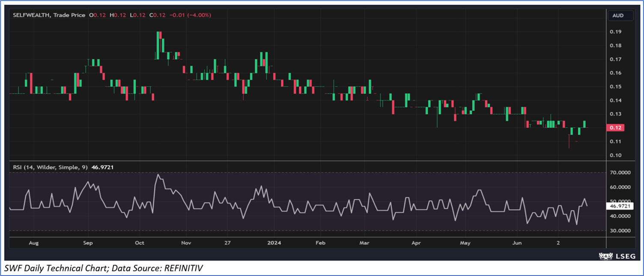The height and width of the screenshot is (276, 644).
Task: Click the Jun time axis marker
Action: [x=517, y=243]
